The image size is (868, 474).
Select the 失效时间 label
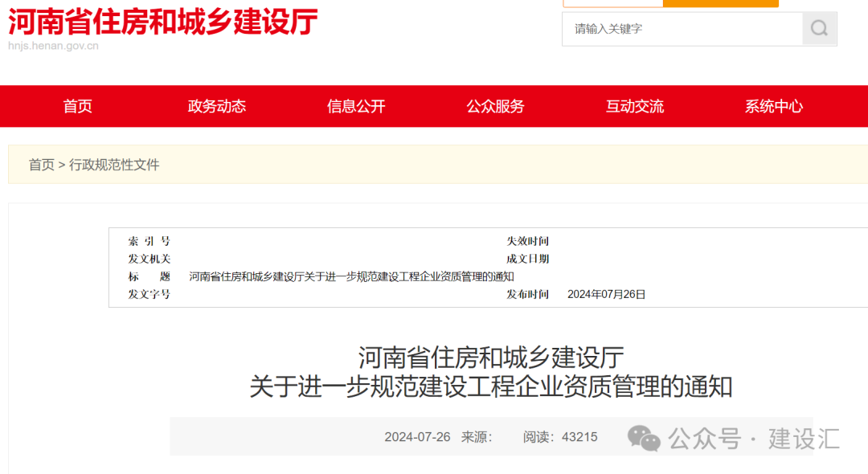527,241
